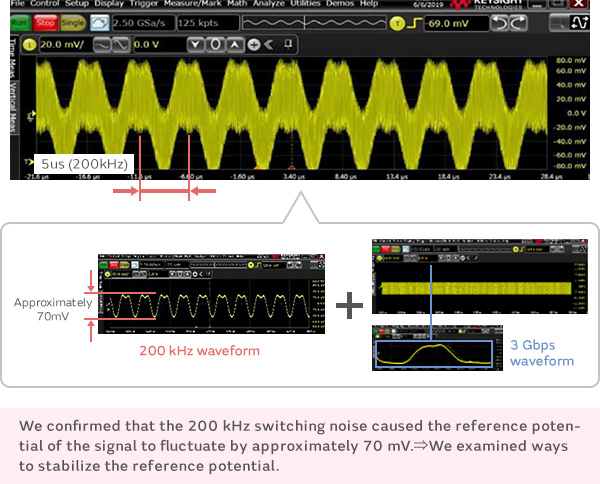Collapse channel bar with double chevron
600x484 pixels.
pyautogui.click(x=269, y=44)
